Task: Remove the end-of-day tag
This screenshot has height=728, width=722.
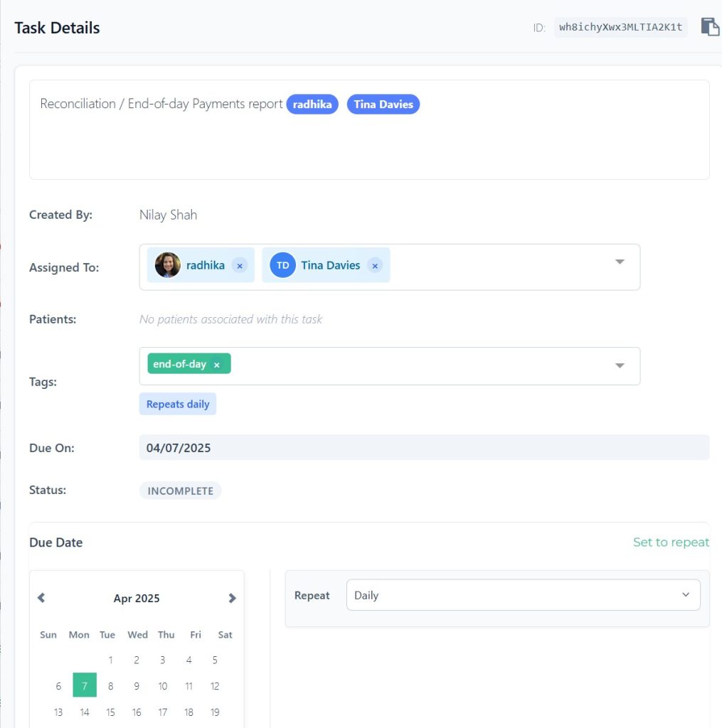Action: (216, 363)
